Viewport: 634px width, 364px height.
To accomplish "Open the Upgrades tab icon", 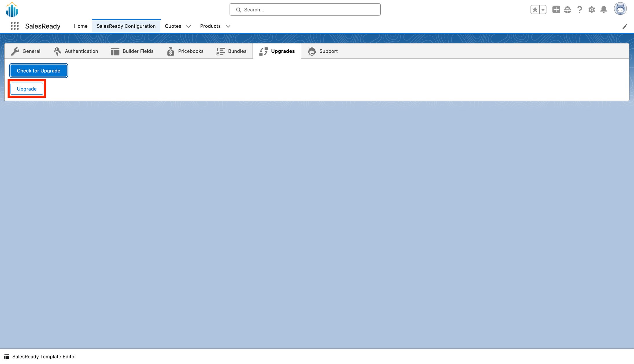I will (x=263, y=51).
